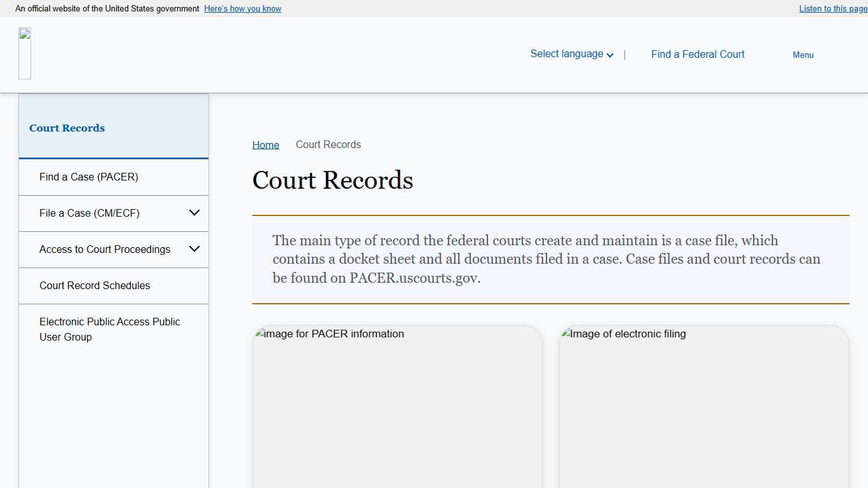Select Court Record Schedules in sidebar
The width and height of the screenshot is (868, 488).
pyautogui.click(x=95, y=285)
